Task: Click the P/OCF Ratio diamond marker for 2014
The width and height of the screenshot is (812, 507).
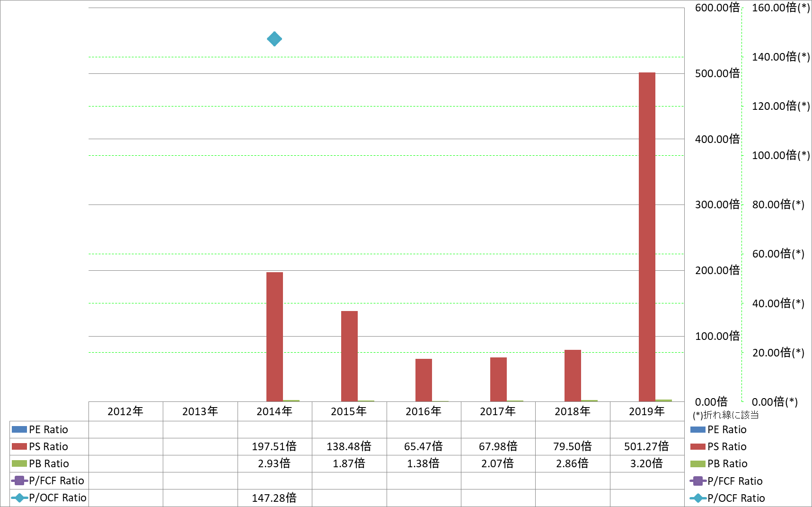Action: tap(274, 39)
